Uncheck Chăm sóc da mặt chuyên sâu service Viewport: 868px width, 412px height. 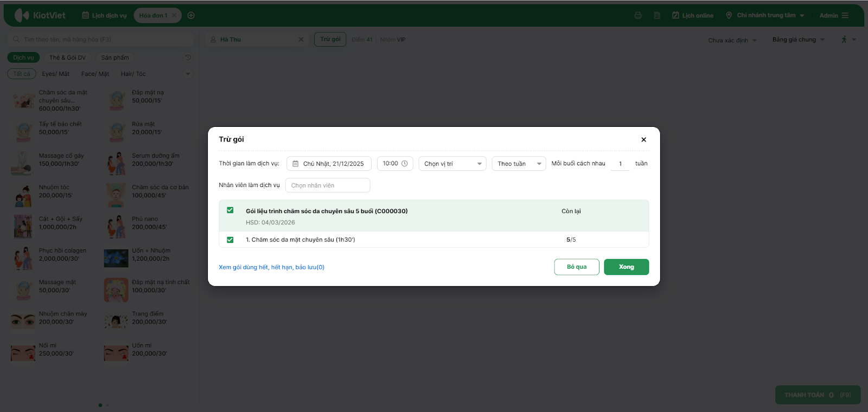point(230,240)
